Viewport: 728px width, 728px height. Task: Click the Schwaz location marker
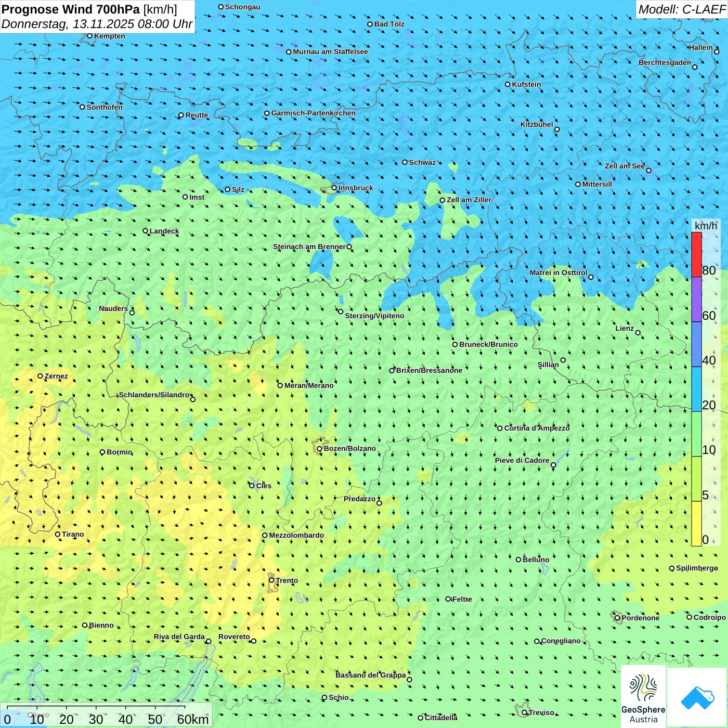point(405,162)
